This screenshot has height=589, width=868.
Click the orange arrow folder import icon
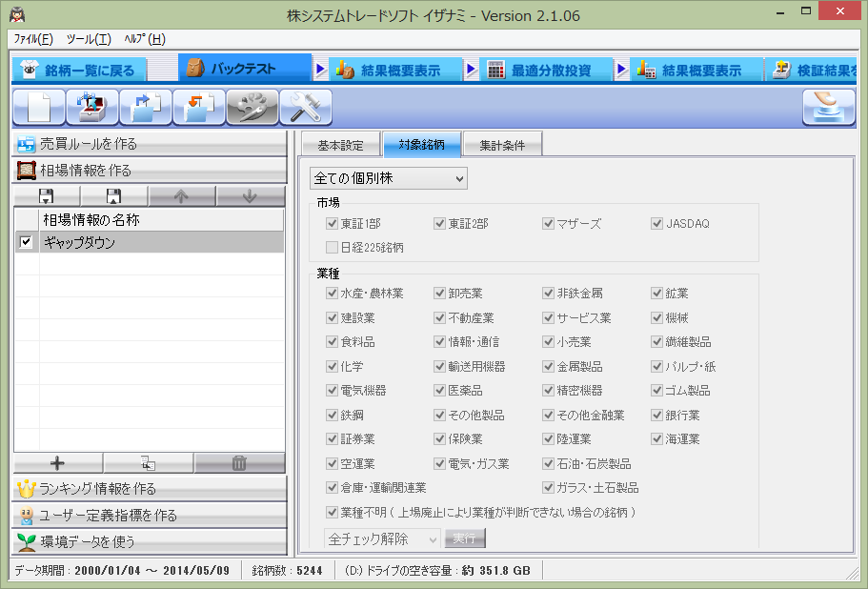pos(199,107)
